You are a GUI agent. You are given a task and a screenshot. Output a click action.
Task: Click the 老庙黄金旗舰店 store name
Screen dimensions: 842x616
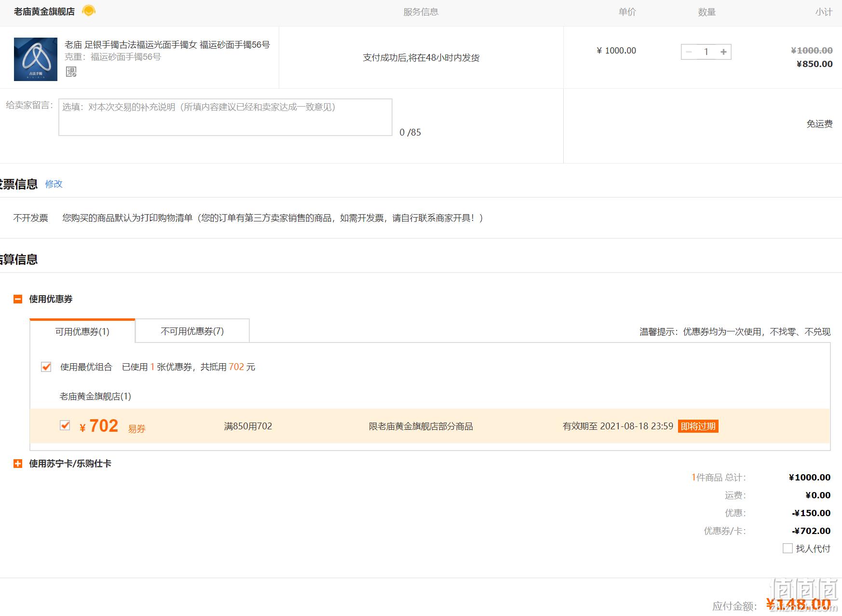[x=44, y=12]
